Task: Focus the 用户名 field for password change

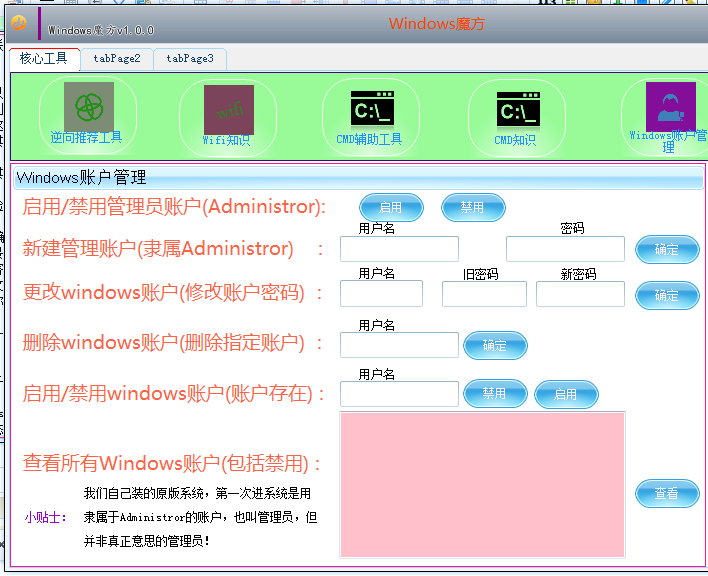Action: [x=382, y=294]
